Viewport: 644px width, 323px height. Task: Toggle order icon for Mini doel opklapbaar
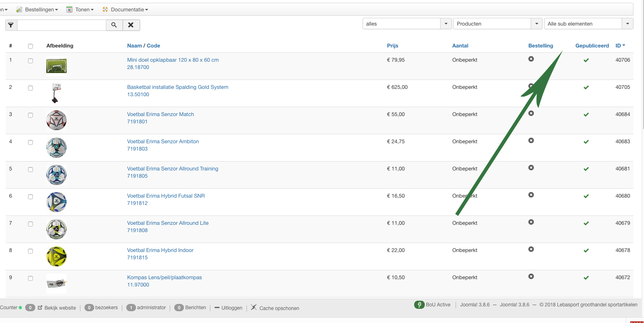[x=531, y=59]
